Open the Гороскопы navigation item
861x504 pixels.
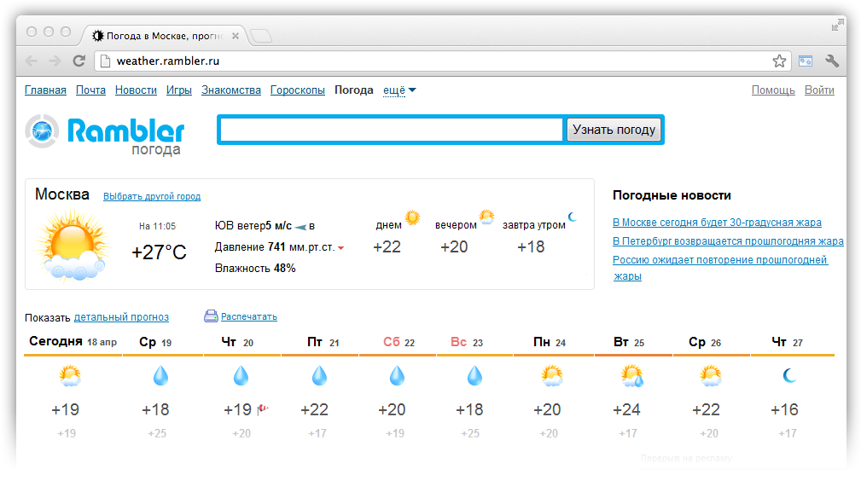click(x=297, y=90)
